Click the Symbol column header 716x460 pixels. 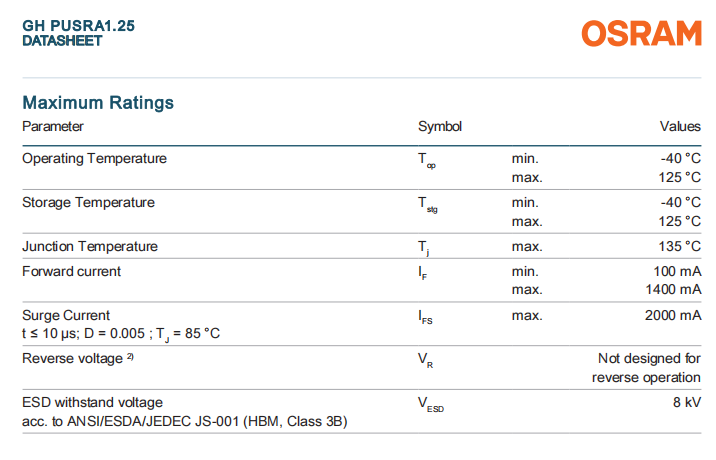tap(440, 127)
